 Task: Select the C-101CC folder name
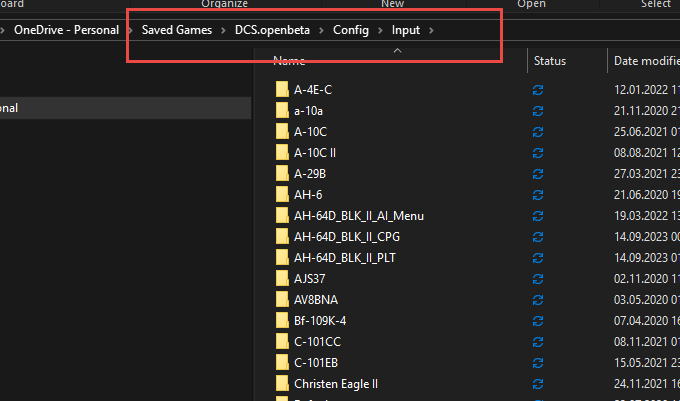coord(317,342)
